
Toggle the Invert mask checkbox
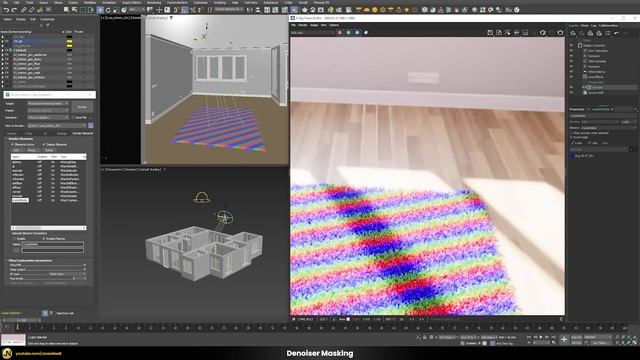[571, 138]
